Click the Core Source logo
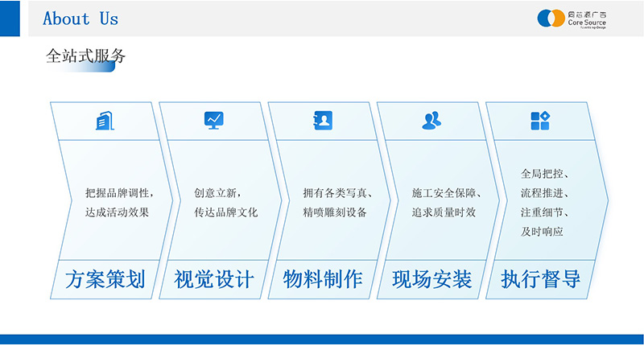 coord(572,18)
